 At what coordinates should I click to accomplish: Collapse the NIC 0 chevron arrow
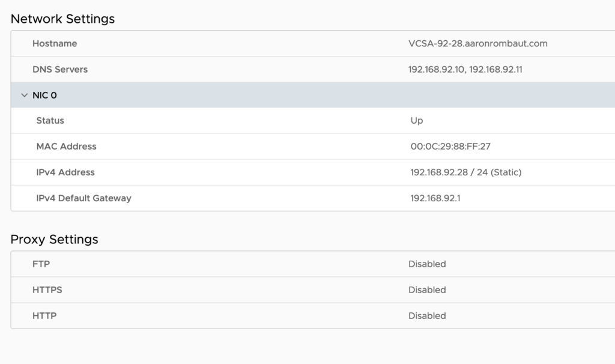click(25, 95)
